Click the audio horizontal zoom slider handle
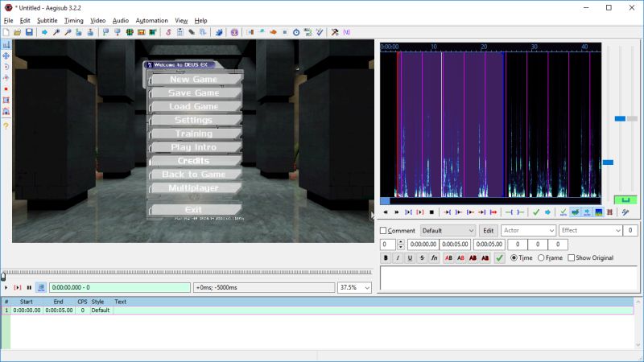This screenshot has width=644, height=362. tap(608, 162)
